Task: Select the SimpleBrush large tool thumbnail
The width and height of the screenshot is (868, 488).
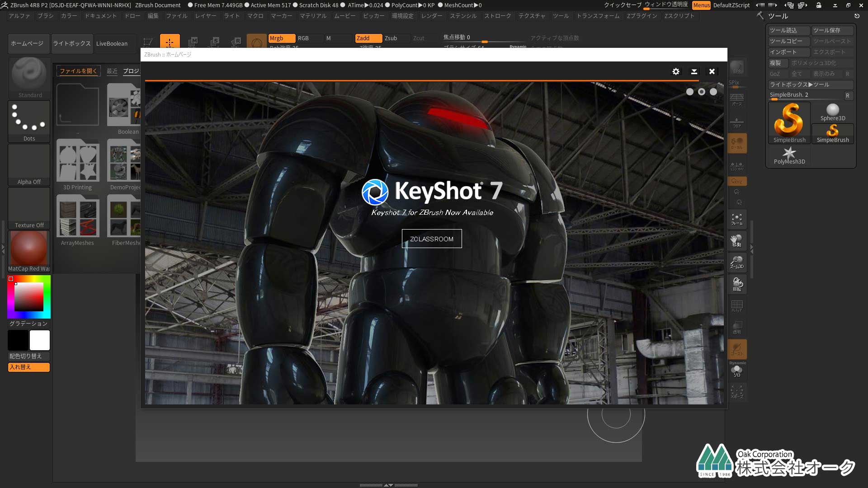Action: [x=789, y=122]
